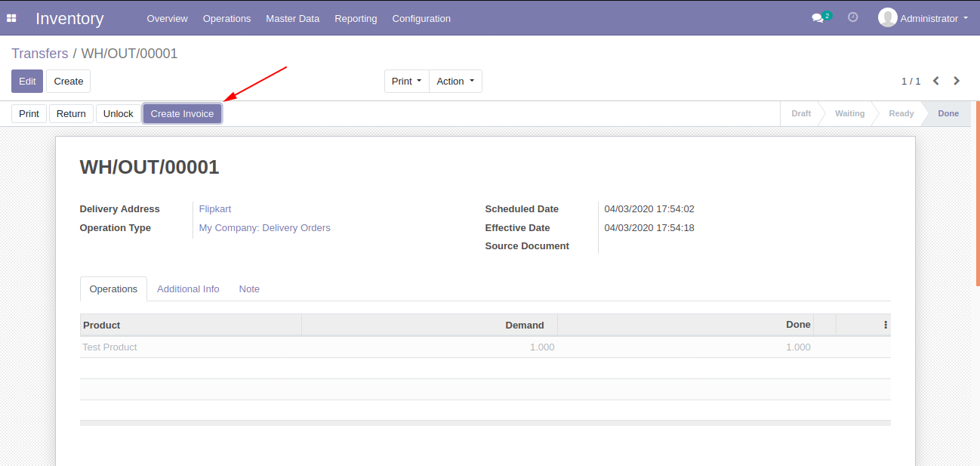The height and width of the screenshot is (466, 980).
Task: Click the Unlock button
Action: pos(119,114)
